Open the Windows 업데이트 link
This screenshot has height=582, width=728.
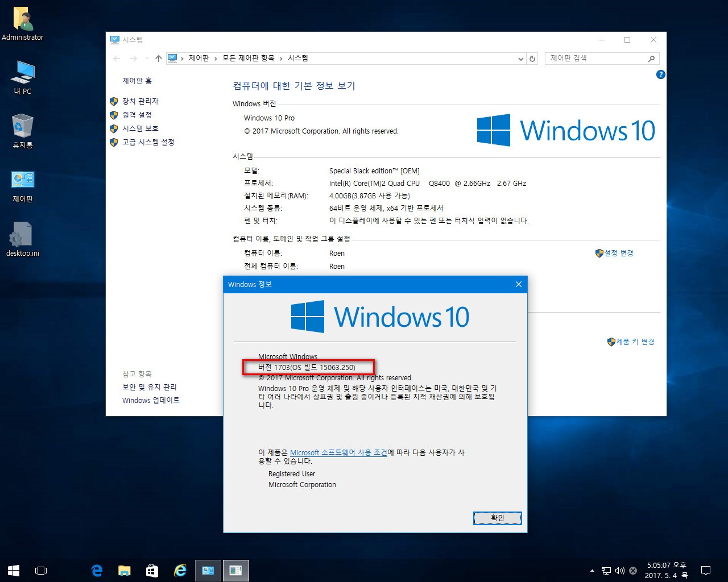[151, 400]
